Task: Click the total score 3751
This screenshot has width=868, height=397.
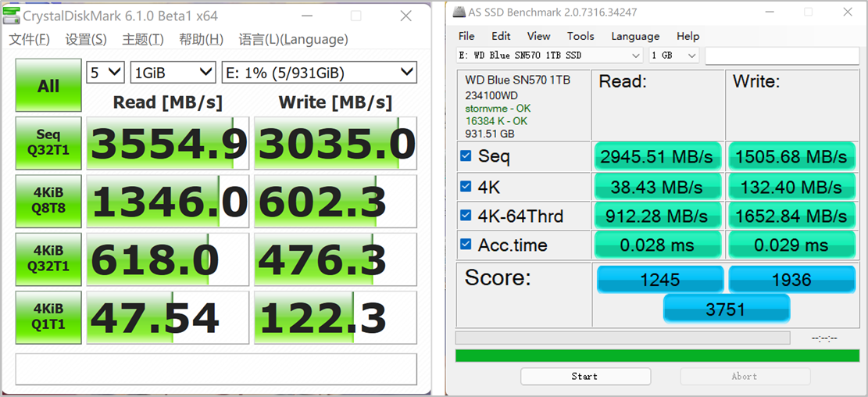Action: click(727, 309)
